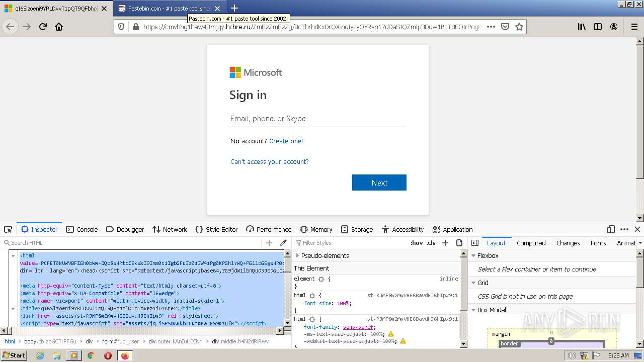This screenshot has height=362, width=644.
Task: Open the Memory tab
Action: pyautogui.click(x=316, y=229)
